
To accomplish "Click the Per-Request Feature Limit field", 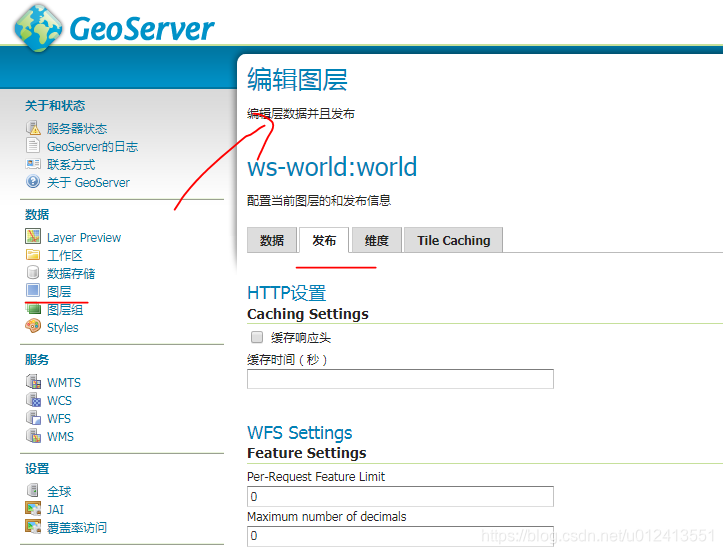I will pos(400,496).
